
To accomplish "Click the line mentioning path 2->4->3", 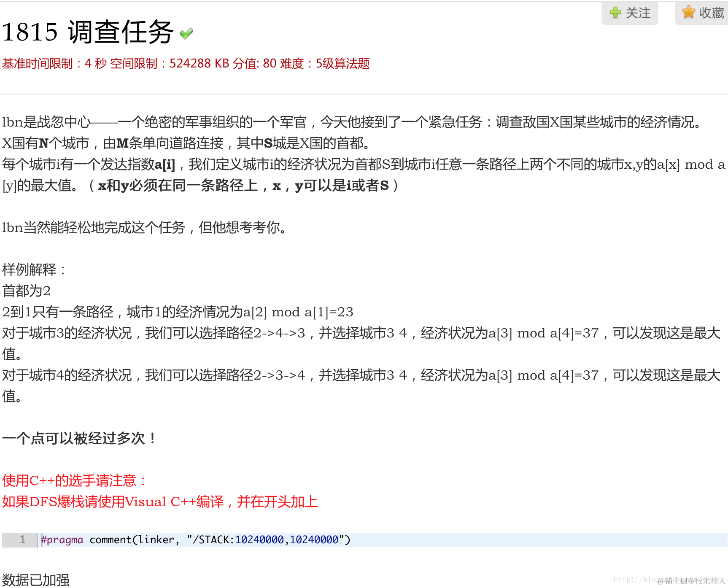I will 361,343.
